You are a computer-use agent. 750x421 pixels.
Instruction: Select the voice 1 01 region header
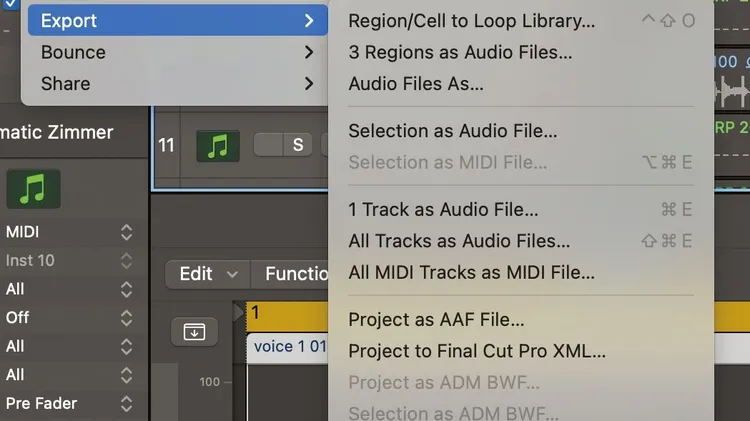[x=287, y=347]
